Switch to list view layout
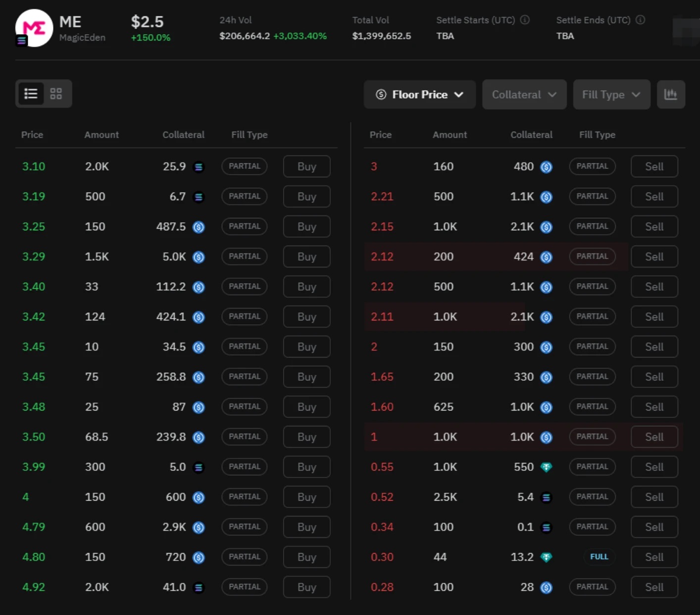This screenshot has height=615, width=700. coord(31,94)
